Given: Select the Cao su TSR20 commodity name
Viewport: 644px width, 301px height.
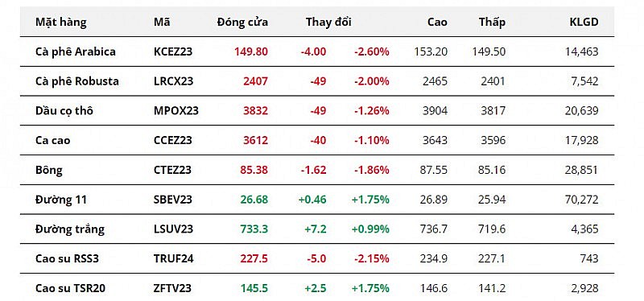Looking at the screenshot, I should pos(70,288).
